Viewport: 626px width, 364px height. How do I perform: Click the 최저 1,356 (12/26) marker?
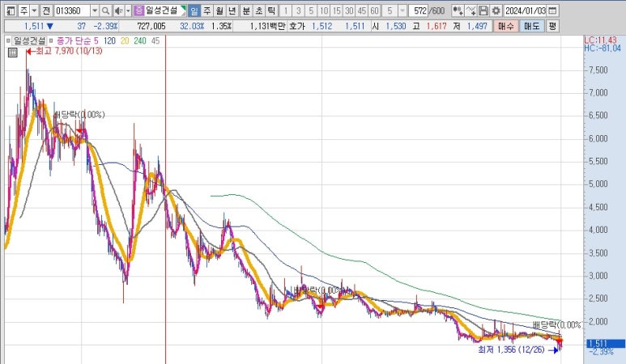[517, 349]
